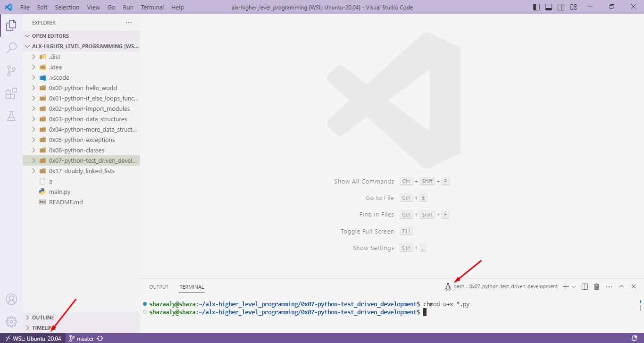
Task: Open the Manage gear icon
Action: pos(11,322)
